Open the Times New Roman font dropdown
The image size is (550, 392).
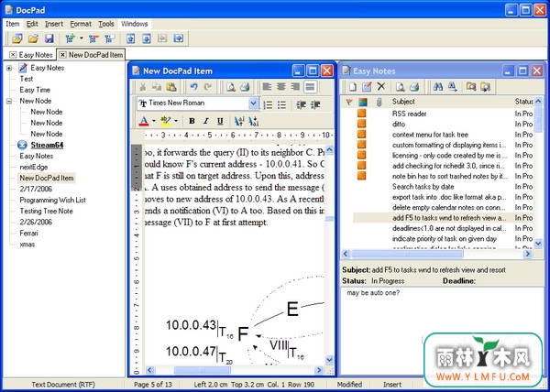coord(253,103)
